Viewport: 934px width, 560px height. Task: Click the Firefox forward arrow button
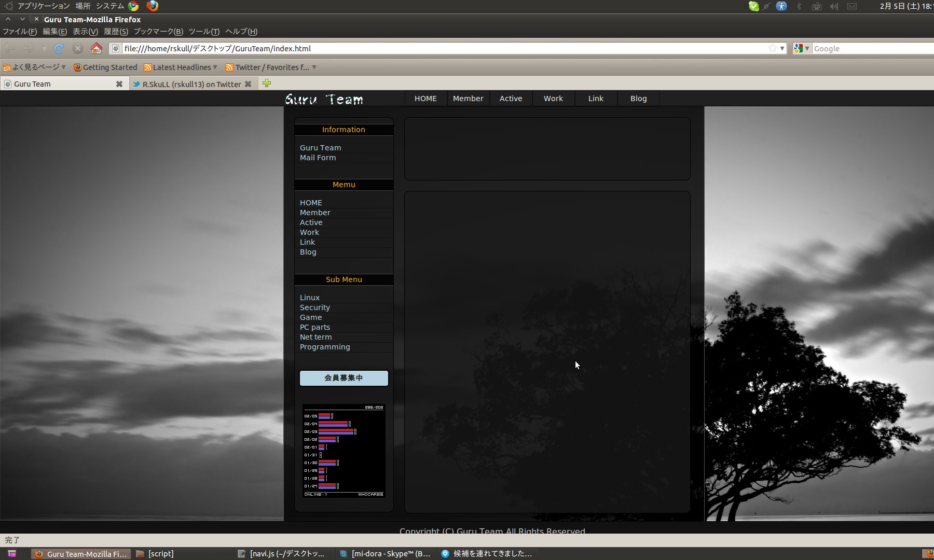28,48
